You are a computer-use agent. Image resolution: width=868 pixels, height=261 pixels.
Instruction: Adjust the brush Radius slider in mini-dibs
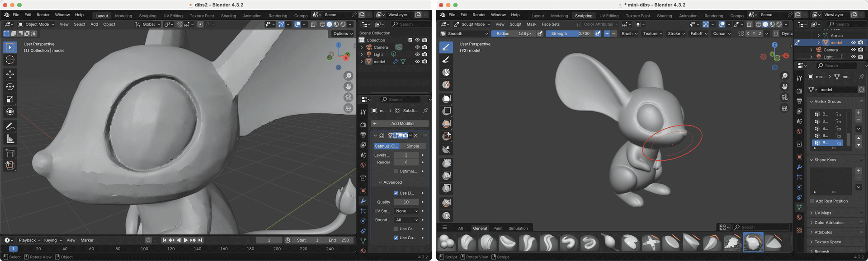[513, 34]
